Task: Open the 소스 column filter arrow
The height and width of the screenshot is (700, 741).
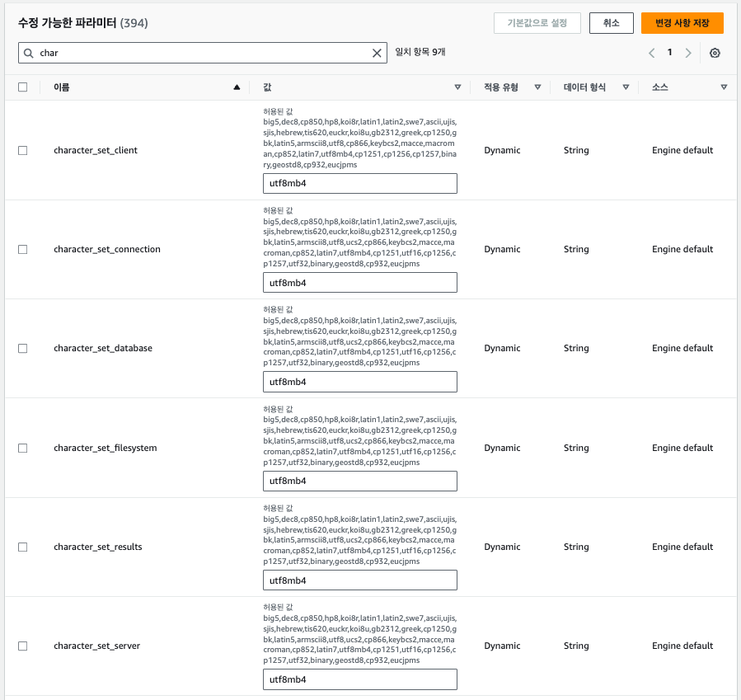Action: click(724, 87)
